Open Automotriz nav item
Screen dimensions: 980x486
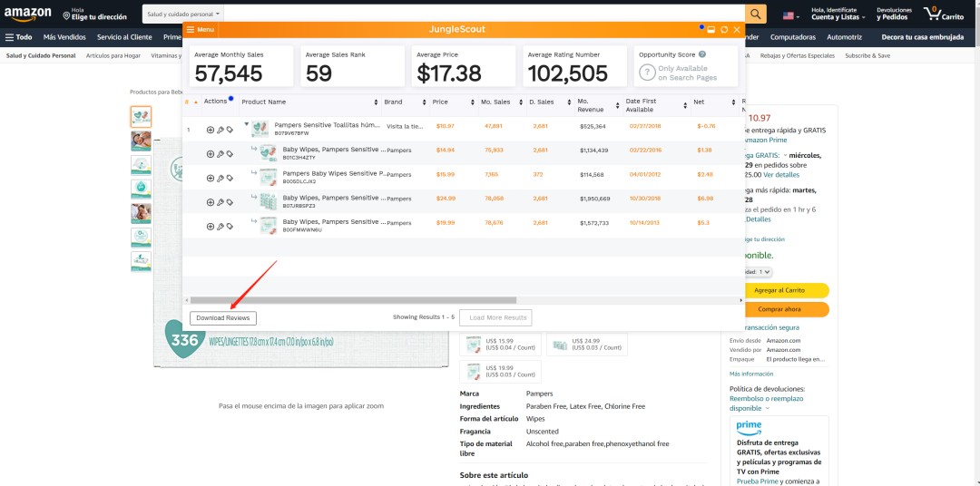click(845, 37)
